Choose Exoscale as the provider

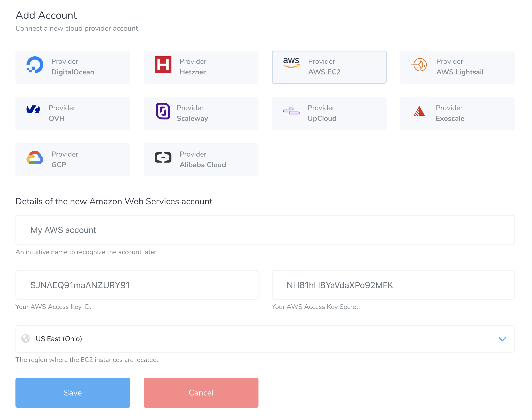(x=457, y=114)
